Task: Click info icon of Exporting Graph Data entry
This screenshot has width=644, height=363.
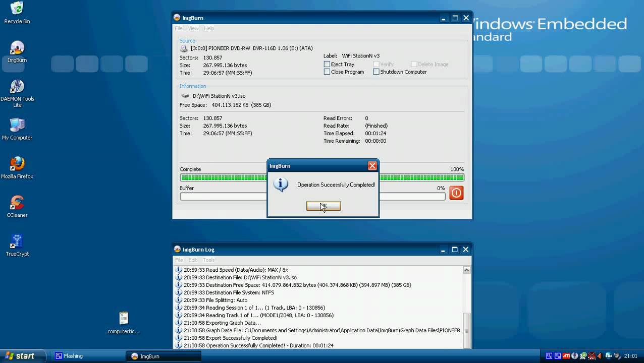Action: point(178,323)
